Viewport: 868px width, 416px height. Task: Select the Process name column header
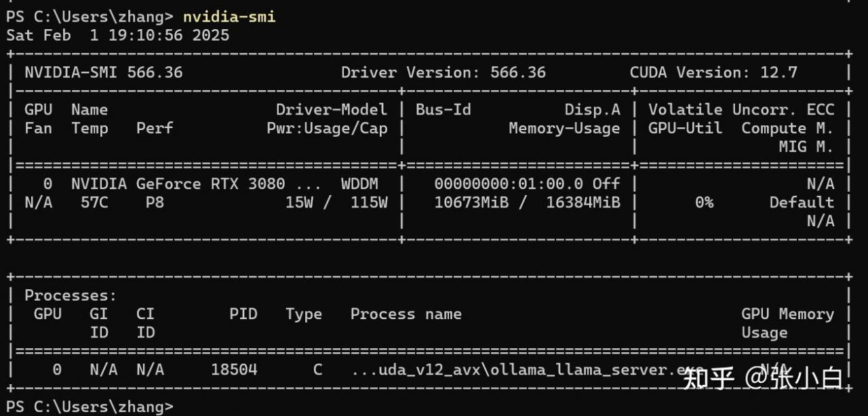406,314
